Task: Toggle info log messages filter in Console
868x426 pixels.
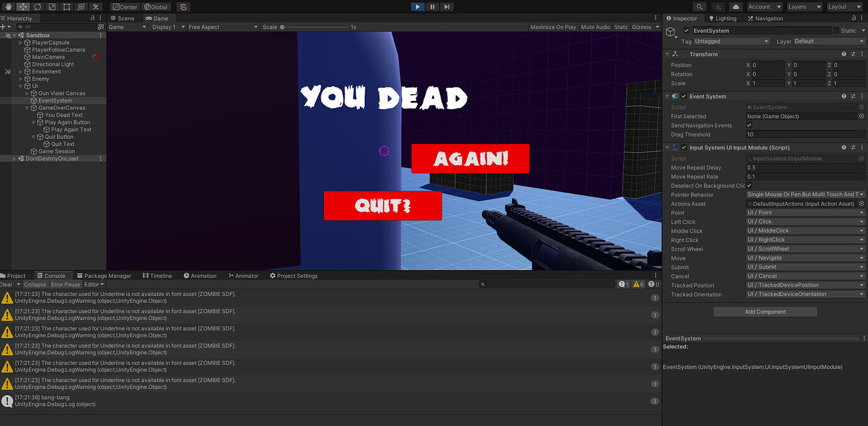Action: pyautogui.click(x=624, y=285)
